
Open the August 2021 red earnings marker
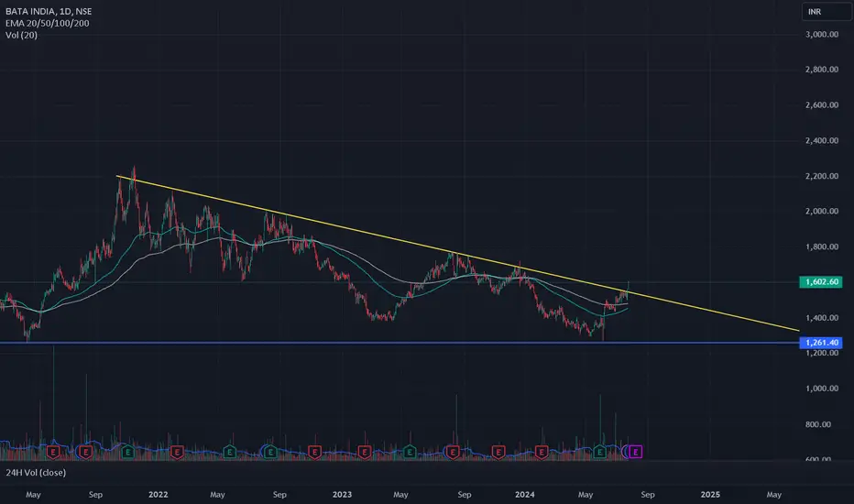pos(85,452)
